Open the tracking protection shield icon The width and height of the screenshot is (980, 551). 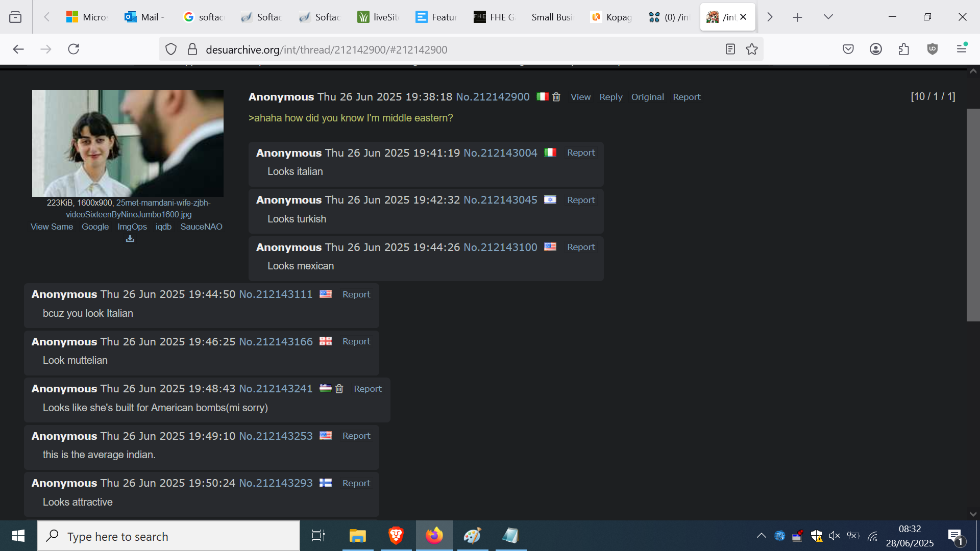(171, 49)
